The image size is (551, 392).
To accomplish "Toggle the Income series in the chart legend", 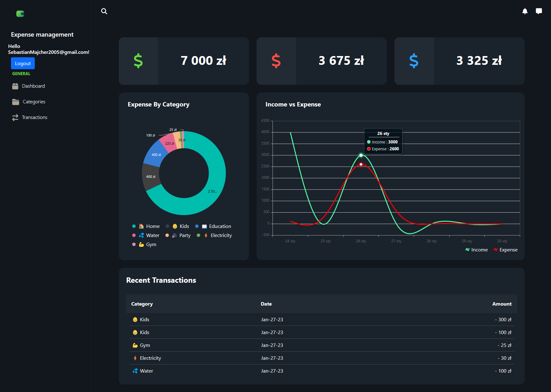I will point(476,250).
